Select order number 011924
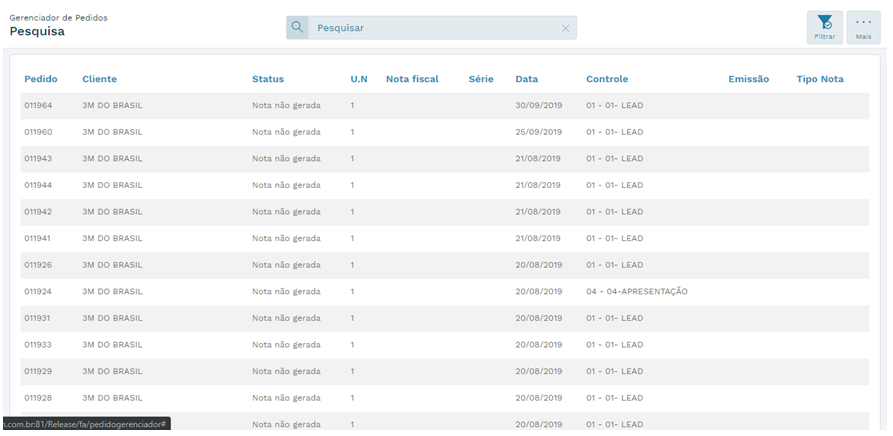This screenshot has width=893, height=436. pos(38,291)
